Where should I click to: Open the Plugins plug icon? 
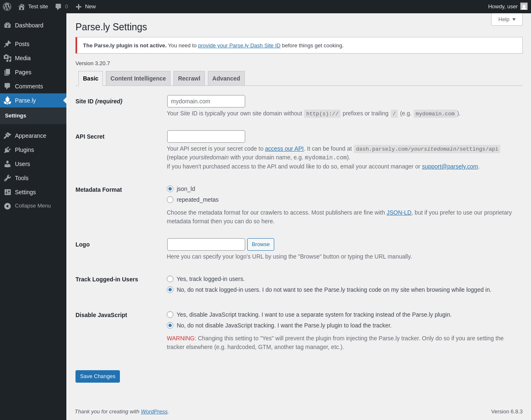point(7,150)
